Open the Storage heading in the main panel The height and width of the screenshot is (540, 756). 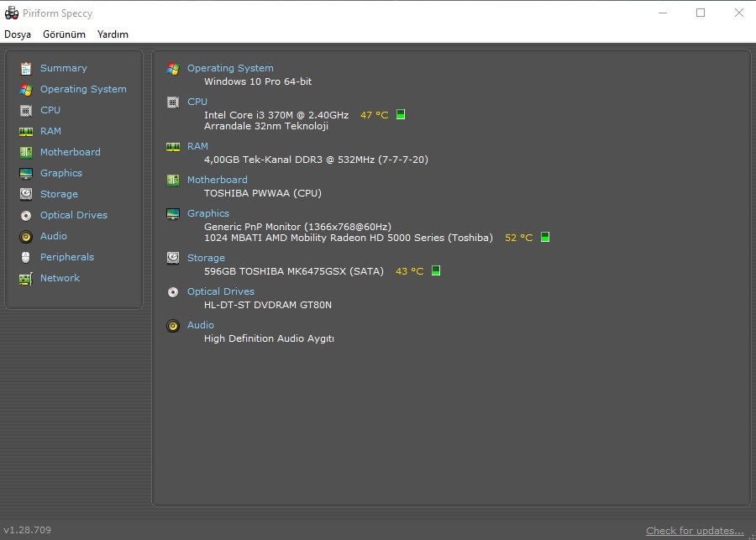point(206,258)
